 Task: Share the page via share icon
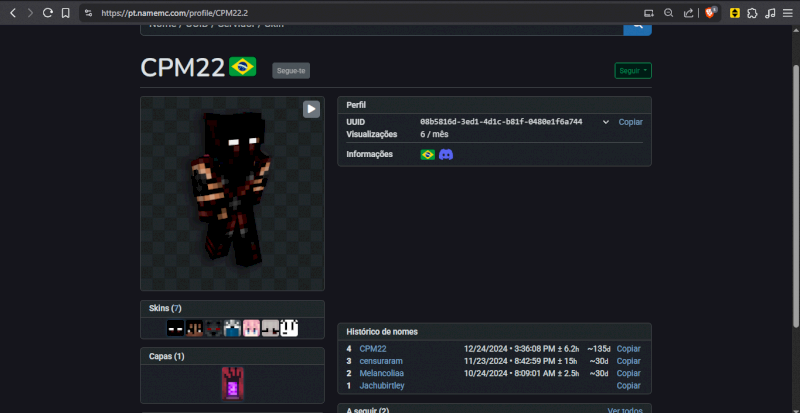pos(688,13)
